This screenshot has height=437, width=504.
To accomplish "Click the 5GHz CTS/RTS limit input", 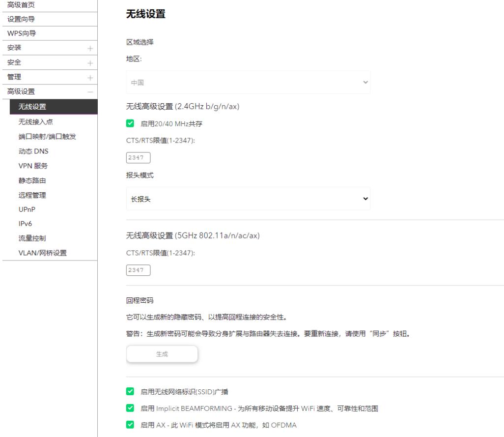I will [x=138, y=269].
